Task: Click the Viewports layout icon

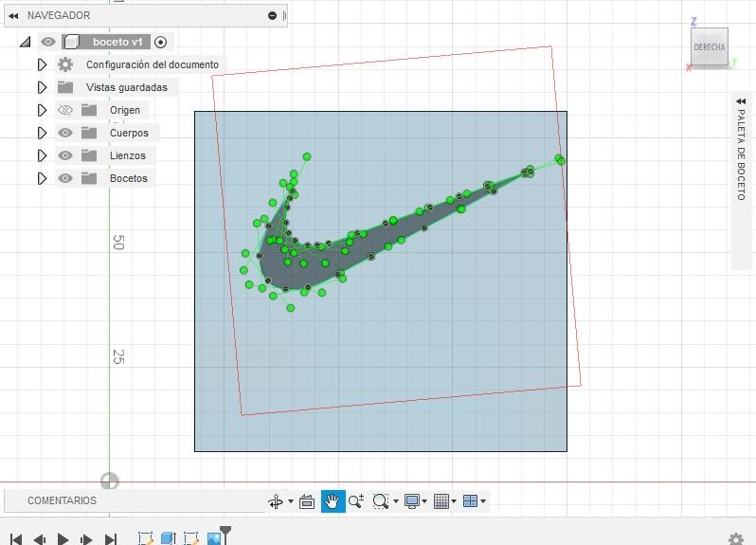Action: point(470,501)
